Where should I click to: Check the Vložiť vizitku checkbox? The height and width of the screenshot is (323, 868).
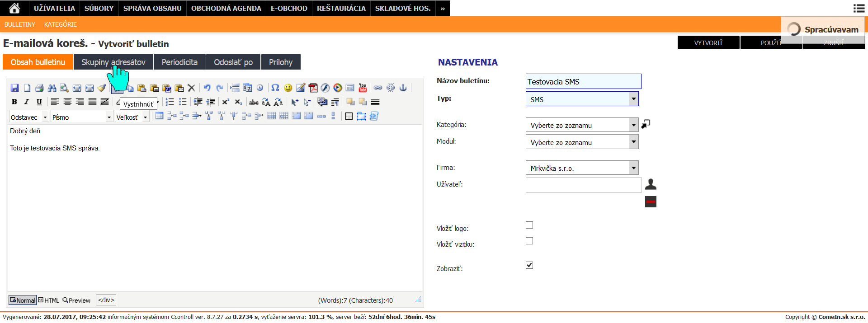pos(529,241)
